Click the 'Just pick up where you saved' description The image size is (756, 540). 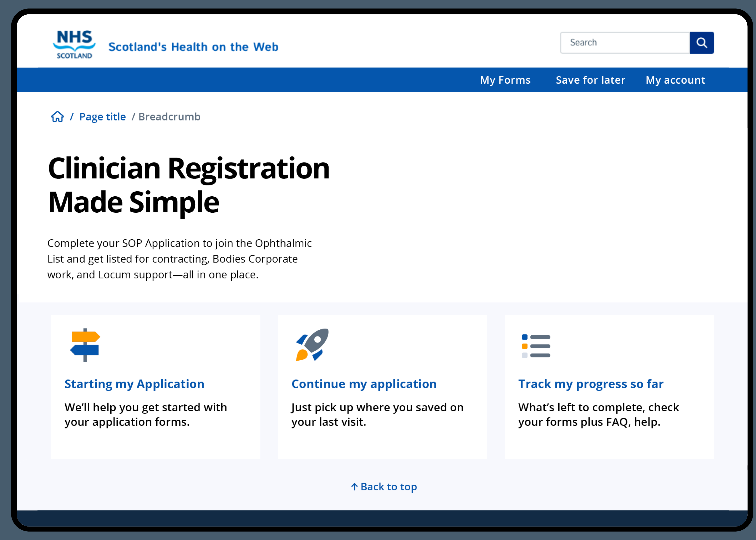(377, 414)
